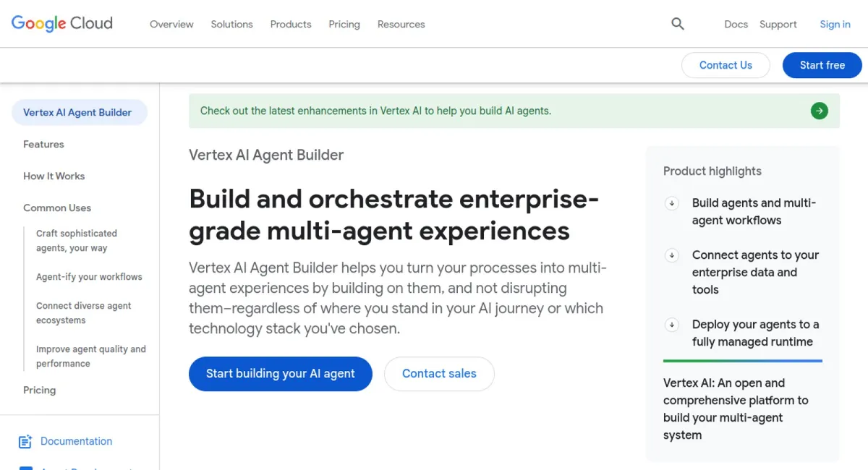This screenshot has width=868, height=470.
Task: Open the Pricing top navigation item
Action: coord(344,24)
